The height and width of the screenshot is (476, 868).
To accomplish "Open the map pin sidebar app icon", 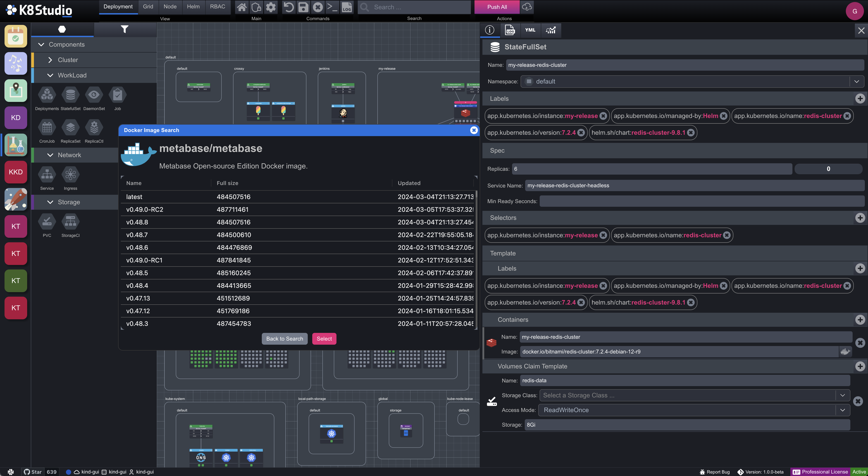I will coord(15,90).
